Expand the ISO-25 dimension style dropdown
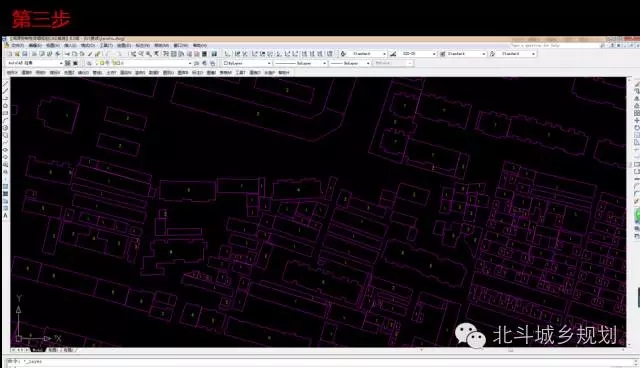 pos(434,54)
